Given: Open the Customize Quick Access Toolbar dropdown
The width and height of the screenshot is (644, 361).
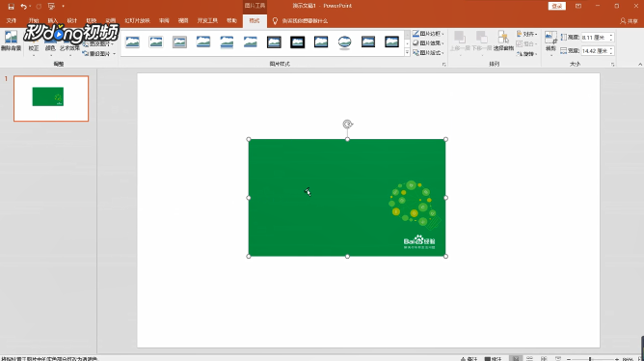Looking at the screenshot, I should click(x=63, y=7).
